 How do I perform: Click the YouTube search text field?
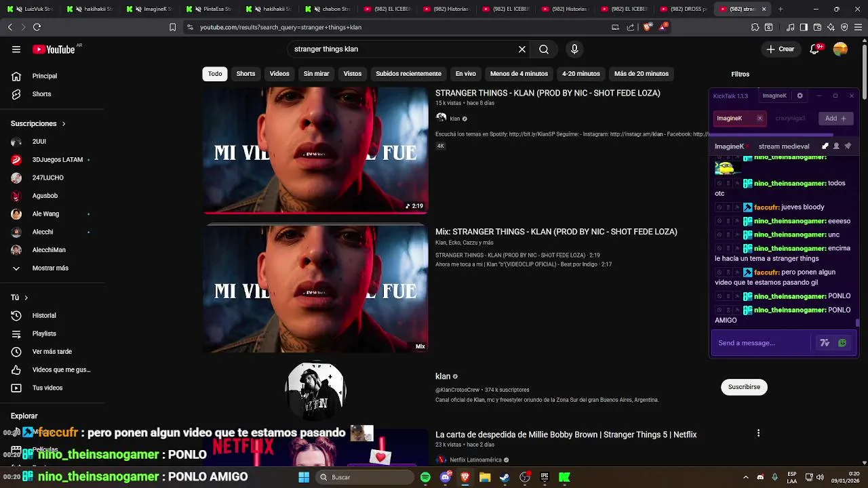(x=403, y=49)
